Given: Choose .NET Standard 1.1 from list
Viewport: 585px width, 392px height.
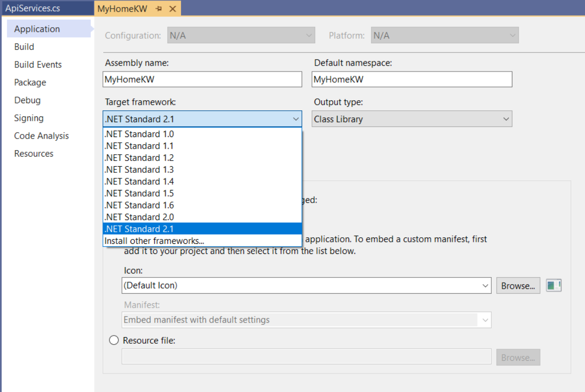Looking at the screenshot, I should [202, 146].
